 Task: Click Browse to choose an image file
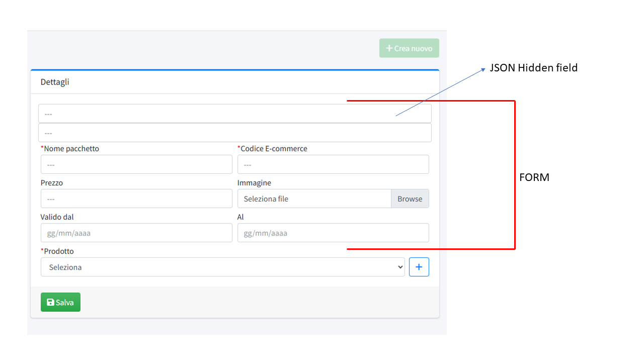coord(410,199)
